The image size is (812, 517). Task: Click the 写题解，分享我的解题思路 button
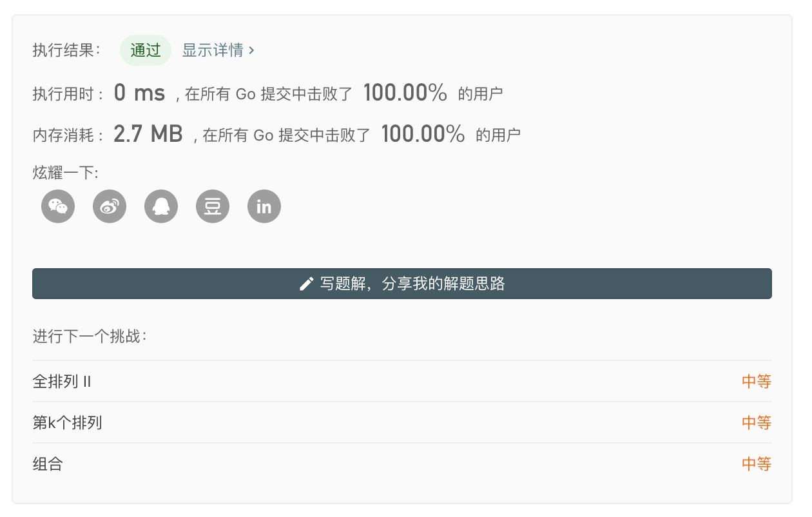[x=402, y=284]
